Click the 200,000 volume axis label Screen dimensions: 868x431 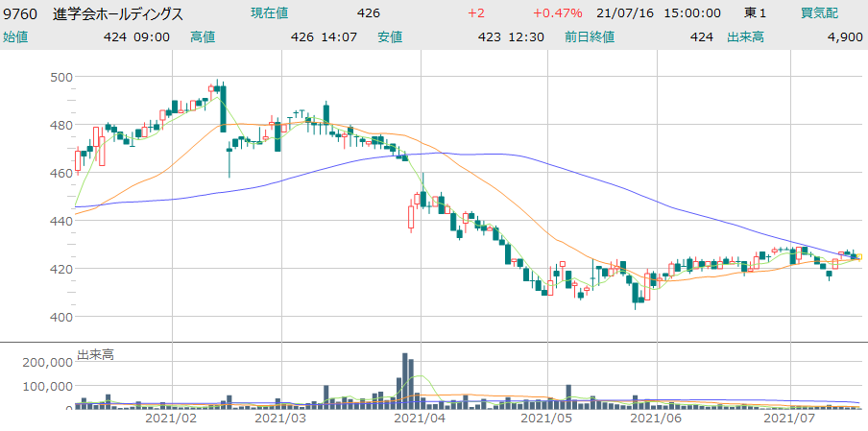click(x=47, y=362)
